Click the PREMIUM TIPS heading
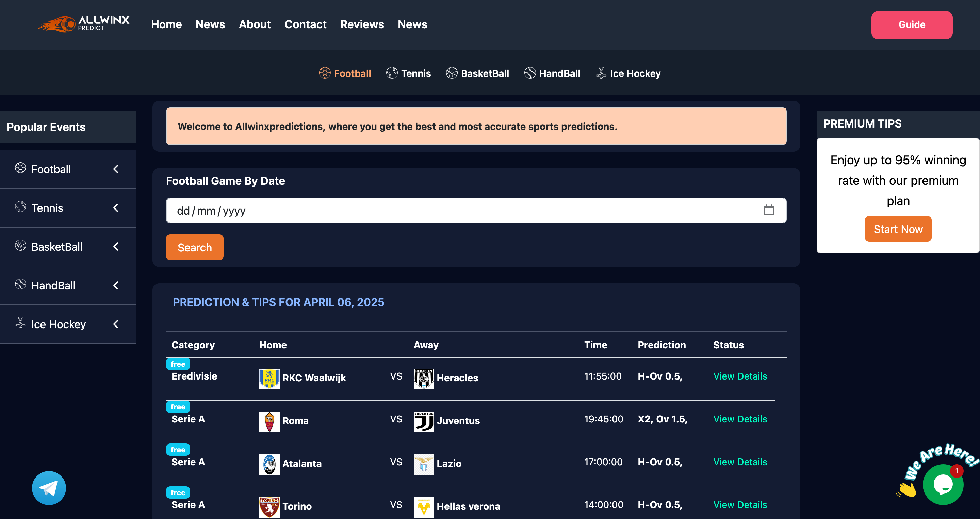This screenshot has height=519, width=980. click(x=863, y=123)
